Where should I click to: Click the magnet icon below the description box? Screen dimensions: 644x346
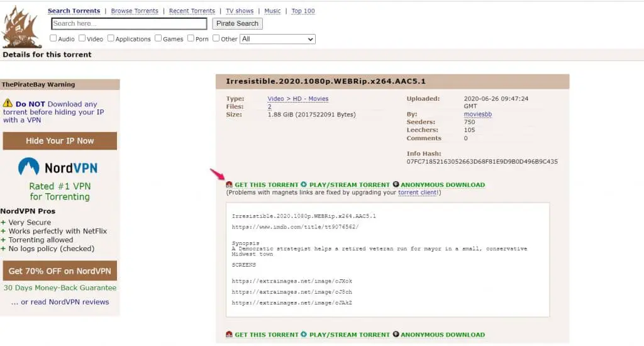(x=230, y=335)
